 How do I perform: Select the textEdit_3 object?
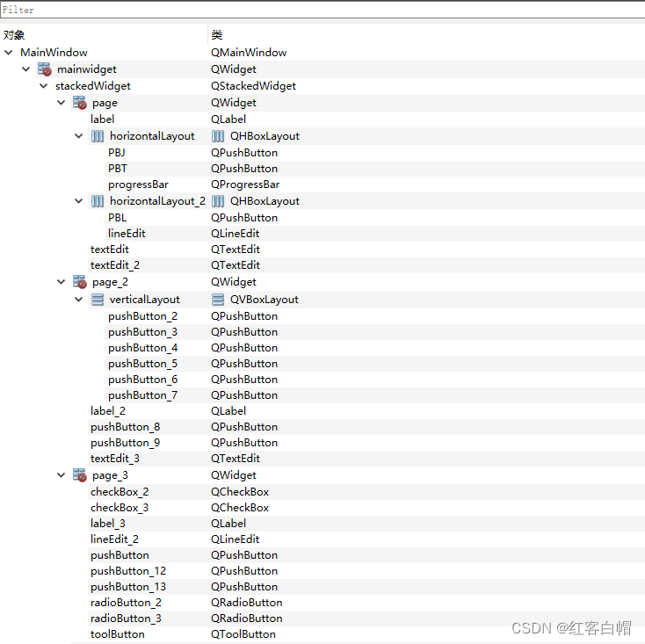point(115,459)
